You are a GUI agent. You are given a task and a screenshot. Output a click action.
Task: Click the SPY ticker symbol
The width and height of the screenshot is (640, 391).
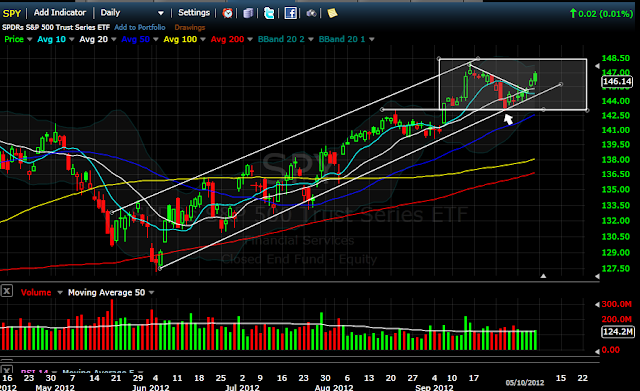pos(11,13)
